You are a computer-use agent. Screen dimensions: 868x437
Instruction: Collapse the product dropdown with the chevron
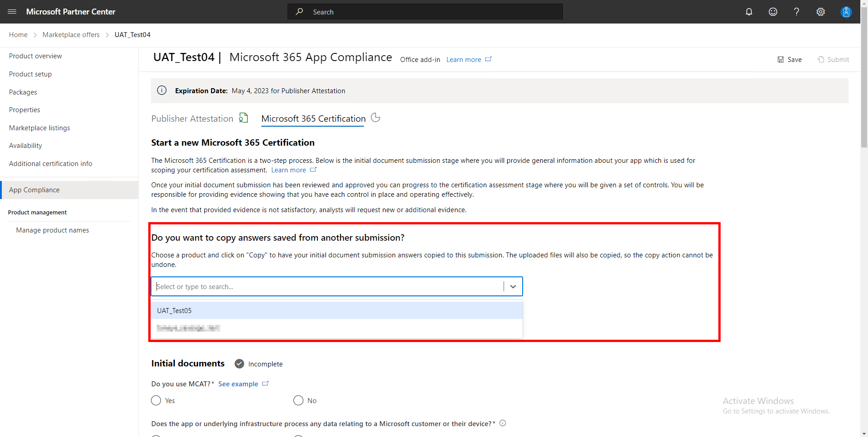coord(513,286)
